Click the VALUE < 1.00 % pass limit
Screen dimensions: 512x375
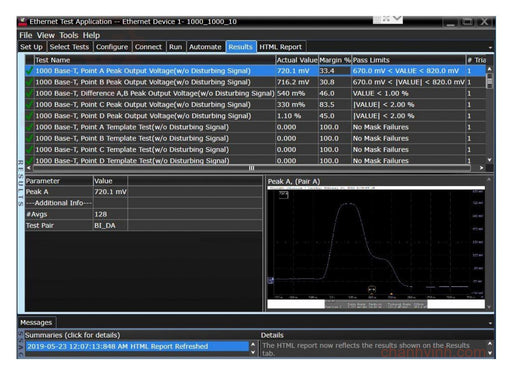(409, 93)
